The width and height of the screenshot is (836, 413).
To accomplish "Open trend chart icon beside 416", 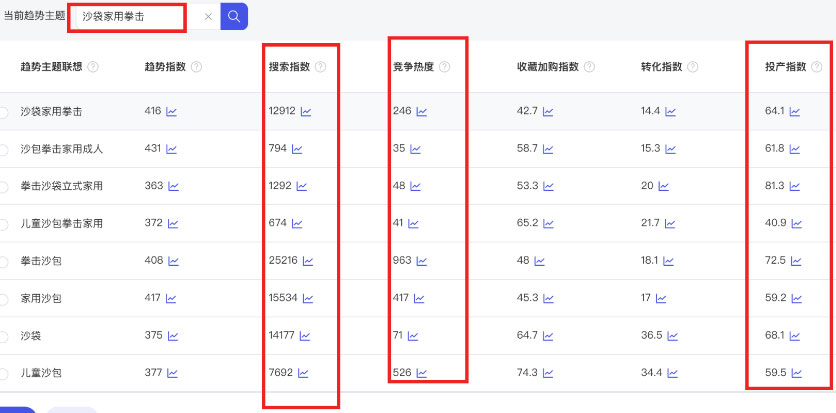I will pos(171,112).
